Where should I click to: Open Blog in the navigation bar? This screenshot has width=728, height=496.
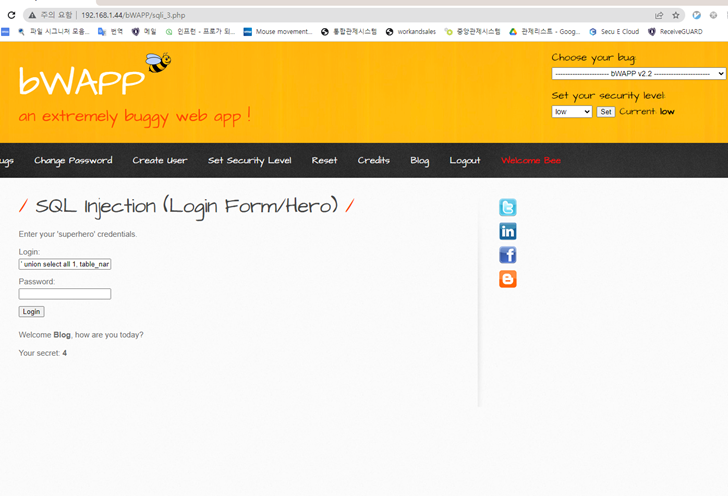pos(419,161)
